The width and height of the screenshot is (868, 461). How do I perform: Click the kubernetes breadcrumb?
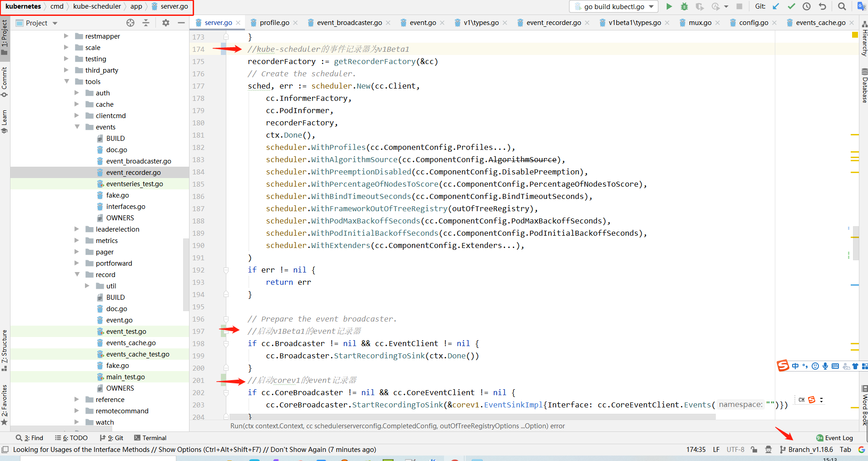pyautogui.click(x=23, y=6)
